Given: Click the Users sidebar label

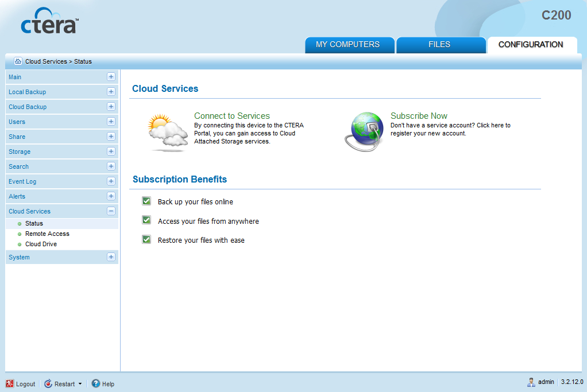Looking at the screenshot, I should tap(17, 122).
